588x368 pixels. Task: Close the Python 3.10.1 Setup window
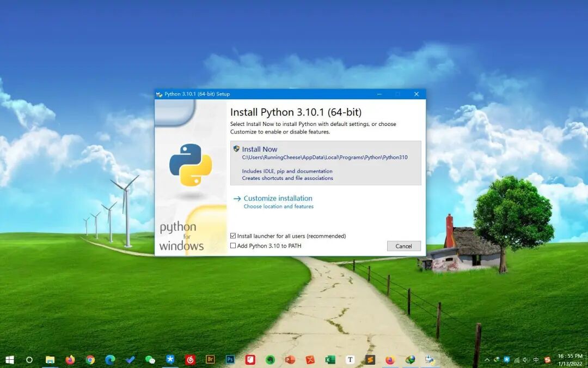(x=416, y=94)
